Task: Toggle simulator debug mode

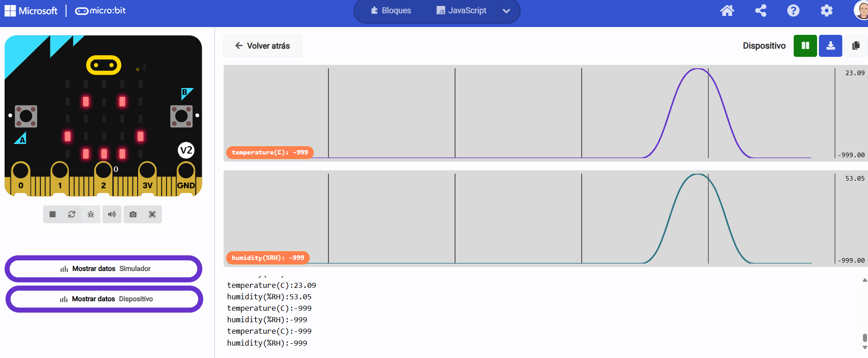Action: tap(91, 215)
